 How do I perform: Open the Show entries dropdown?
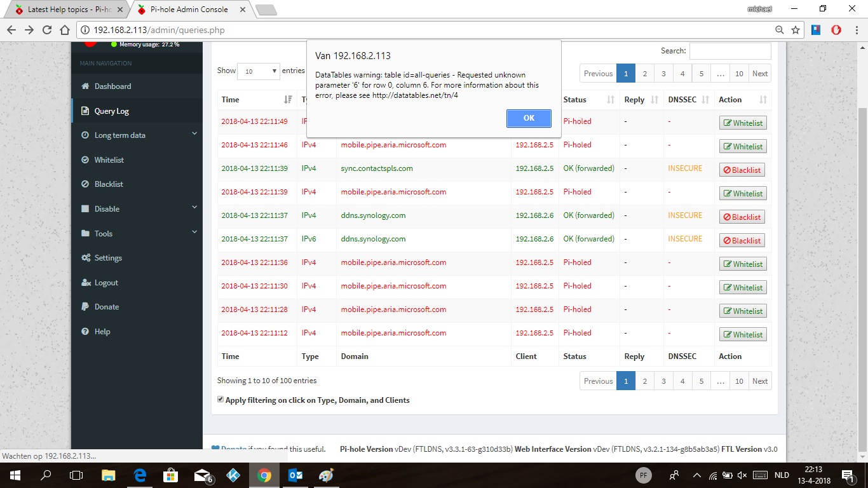click(x=258, y=71)
